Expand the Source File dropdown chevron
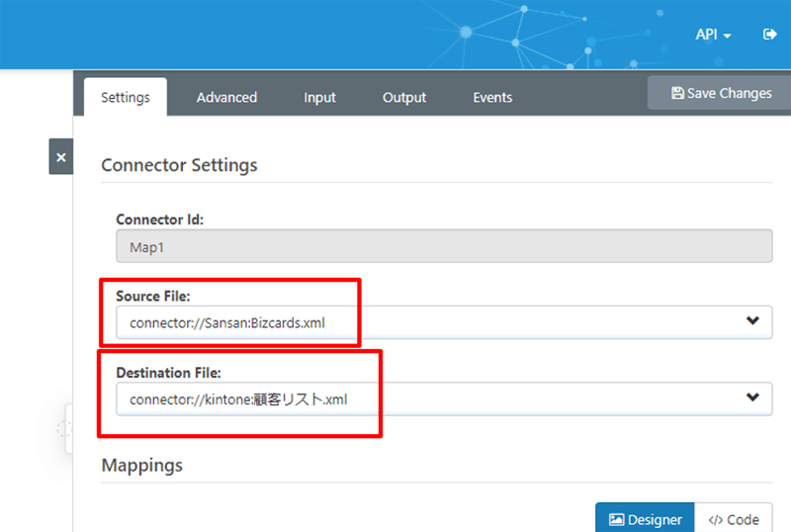This screenshot has height=532, width=791. pyautogui.click(x=752, y=321)
